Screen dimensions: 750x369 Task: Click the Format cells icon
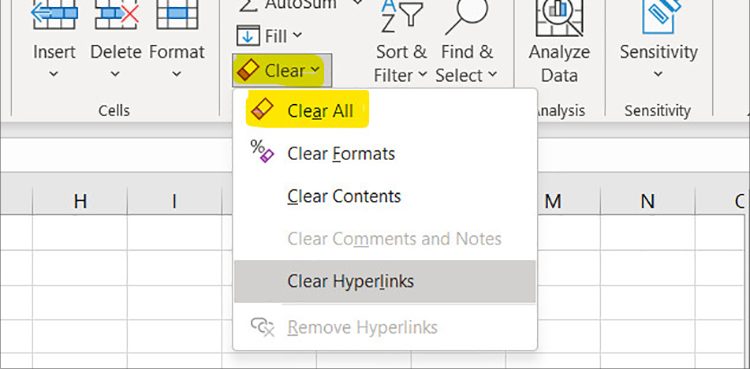(x=177, y=14)
